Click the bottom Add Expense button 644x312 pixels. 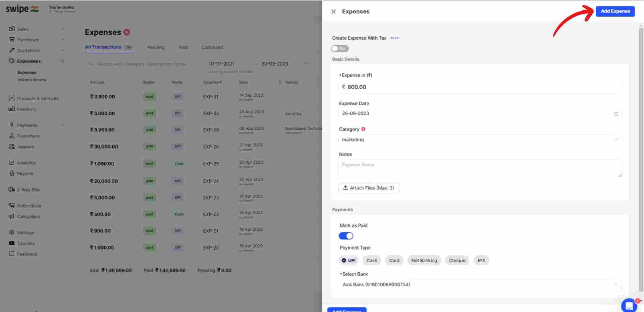coord(347,310)
